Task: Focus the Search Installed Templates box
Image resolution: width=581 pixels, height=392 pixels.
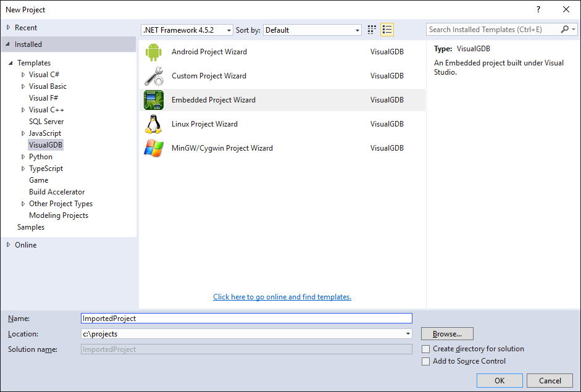Action: tap(493, 30)
